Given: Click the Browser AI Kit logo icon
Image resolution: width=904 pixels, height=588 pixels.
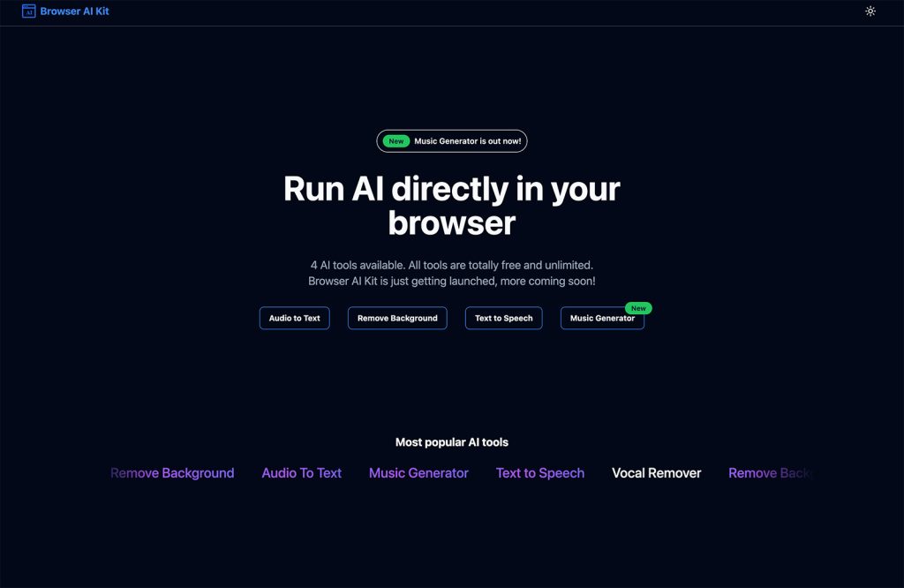Looking at the screenshot, I should (x=28, y=11).
